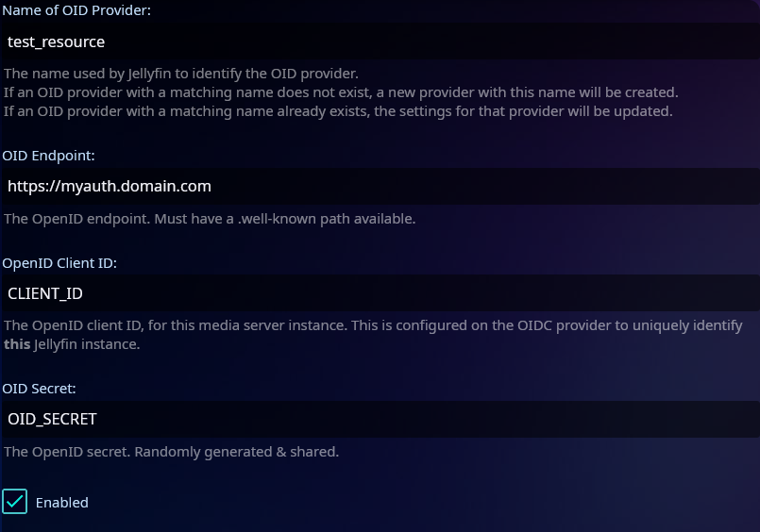
Task: Click into the OID Endpoint input field
Action: 378,186
